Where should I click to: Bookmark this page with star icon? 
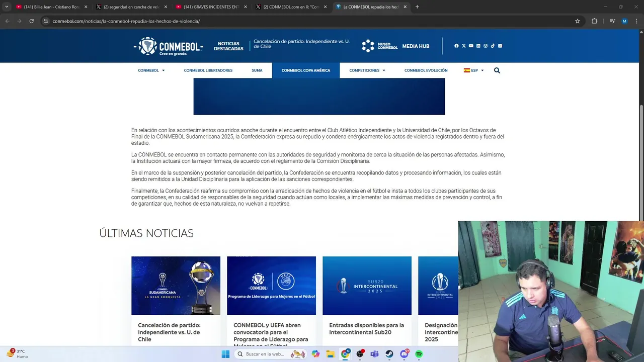point(578,21)
